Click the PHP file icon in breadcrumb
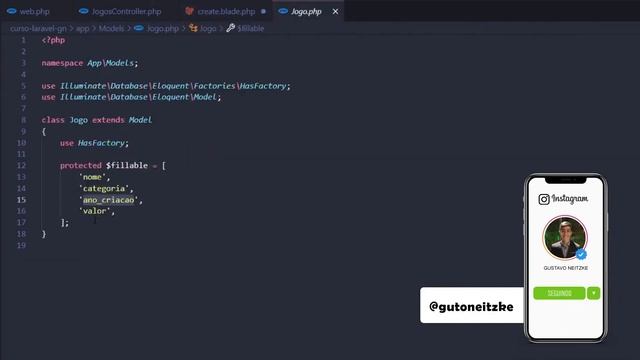Viewport: 640px width, 360px height. [x=139, y=28]
